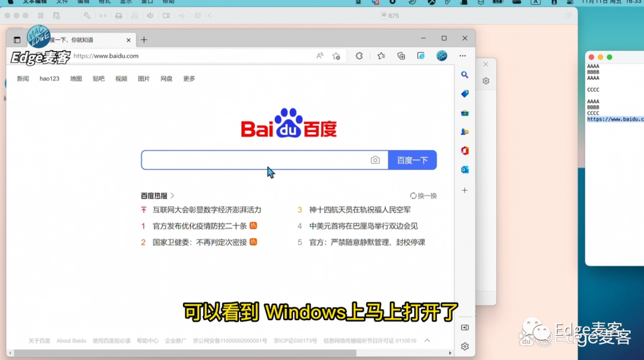Open Search in the Edge sidebar
Viewport: 644px width, 360px height.
coord(465,75)
